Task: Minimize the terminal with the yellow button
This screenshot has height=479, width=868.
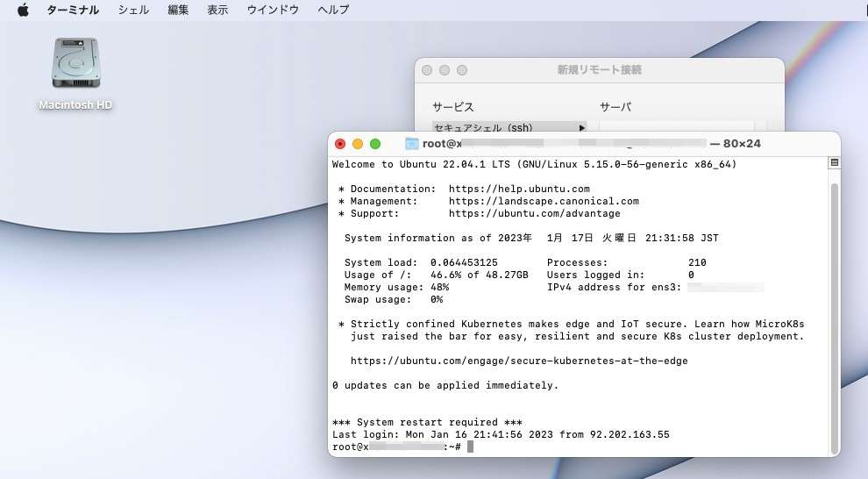Action: [x=358, y=144]
